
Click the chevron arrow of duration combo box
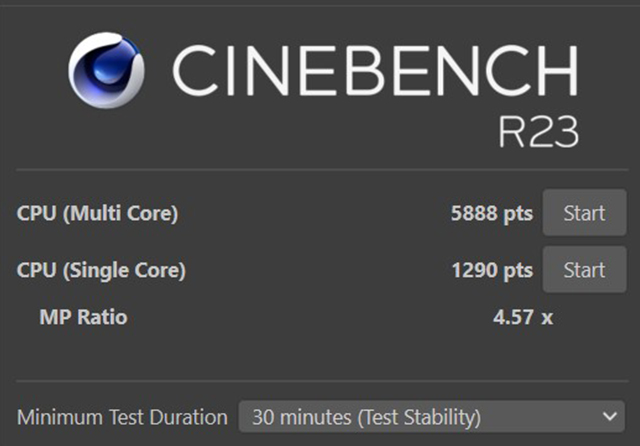click(611, 416)
